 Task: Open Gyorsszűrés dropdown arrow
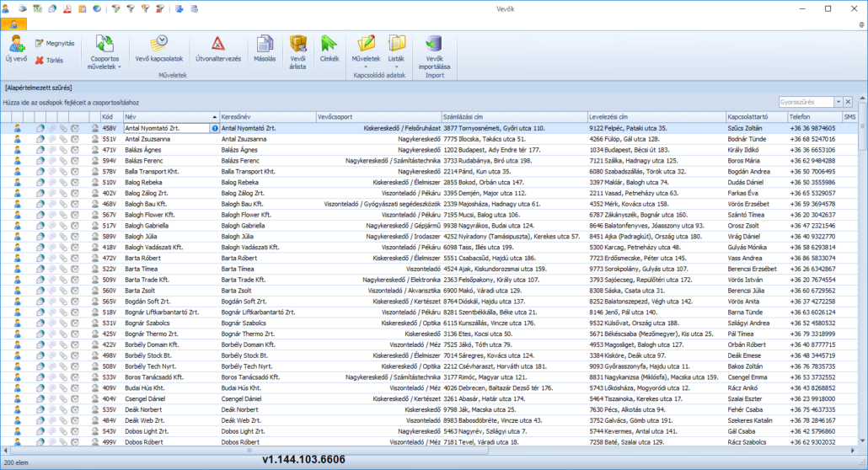pyautogui.click(x=839, y=102)
